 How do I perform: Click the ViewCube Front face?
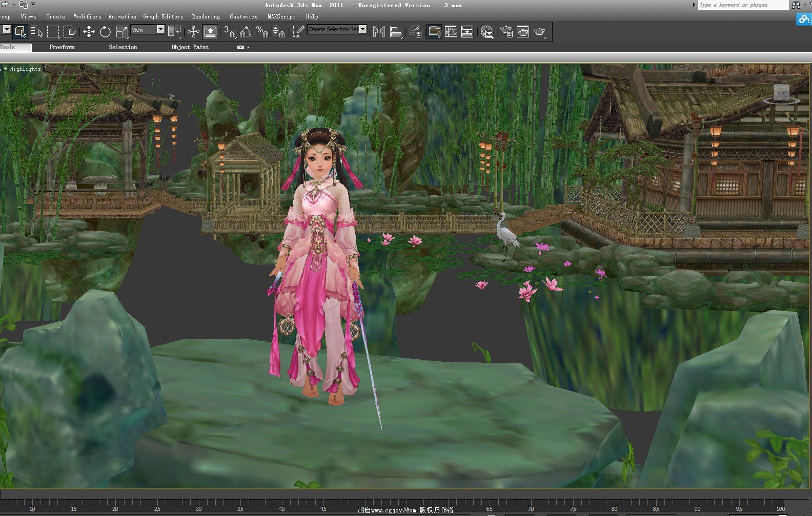(x=781, y=92)
